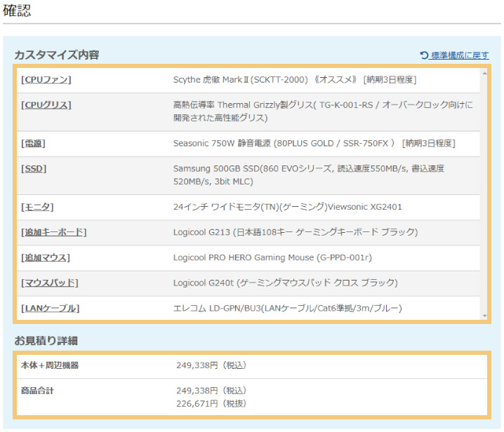The width and height of the screenshot is (504, 432).
Task: Click the 226,671円(税抜) price
Action: [x=211, y=403]
